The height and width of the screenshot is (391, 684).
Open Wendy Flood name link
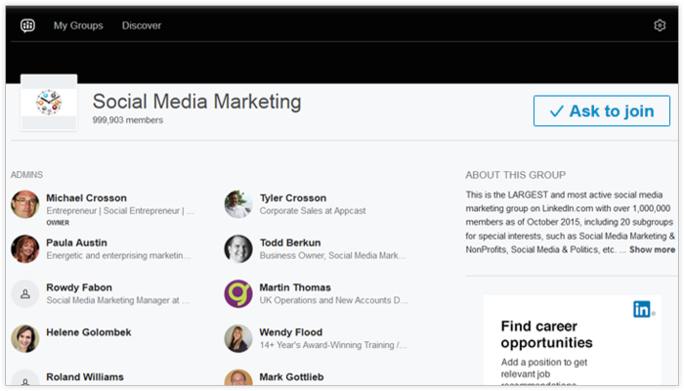291,333
